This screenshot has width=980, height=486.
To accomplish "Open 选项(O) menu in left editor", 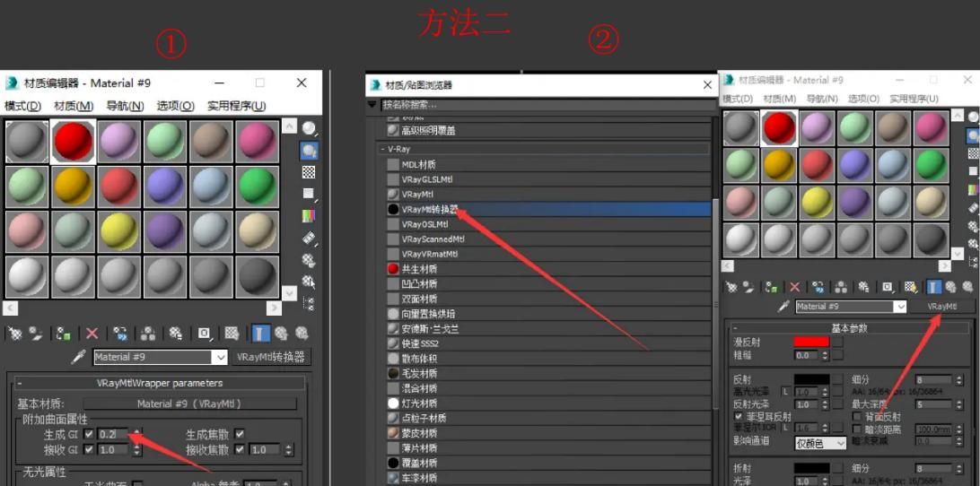I will pyautogui.click(x=176, y=106).
